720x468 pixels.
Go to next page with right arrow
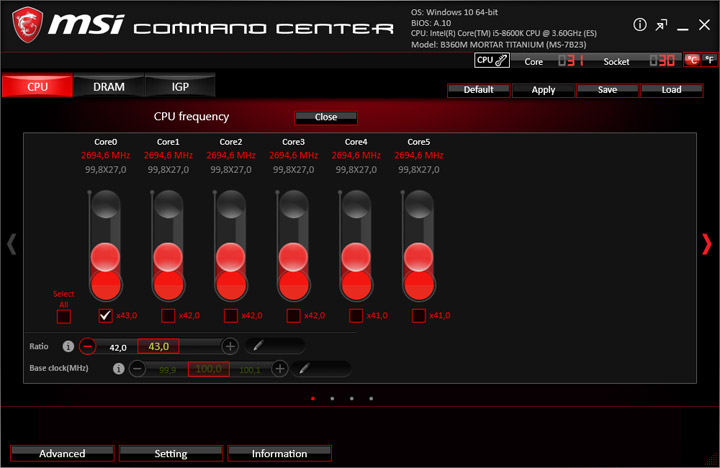[707, 244]
